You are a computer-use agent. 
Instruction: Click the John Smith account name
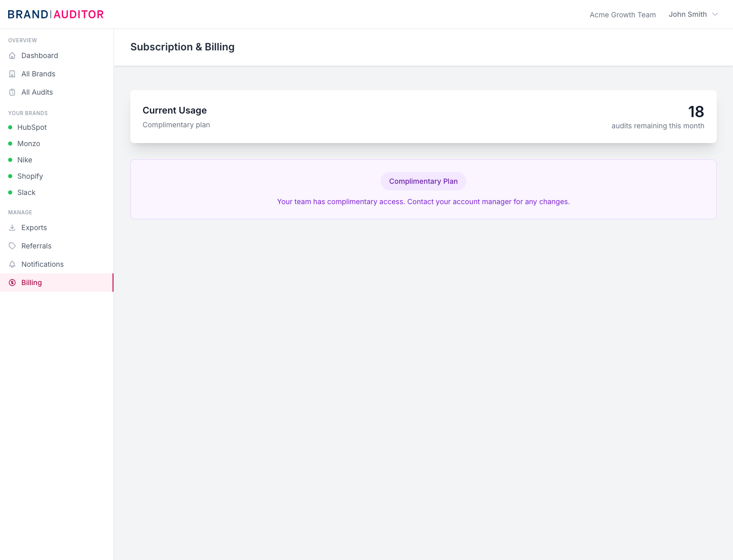[x=688, y=14]
